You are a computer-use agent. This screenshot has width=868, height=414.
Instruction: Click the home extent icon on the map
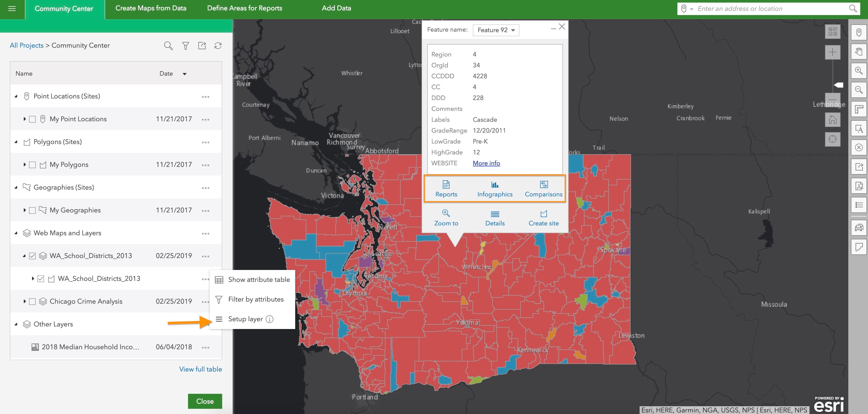(833, 119)
